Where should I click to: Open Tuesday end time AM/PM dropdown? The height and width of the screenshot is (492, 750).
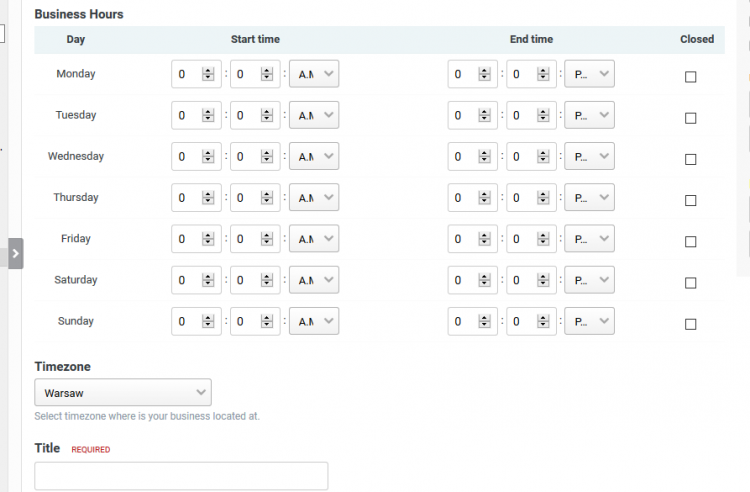pyautogui.click(x=590, y=115)
